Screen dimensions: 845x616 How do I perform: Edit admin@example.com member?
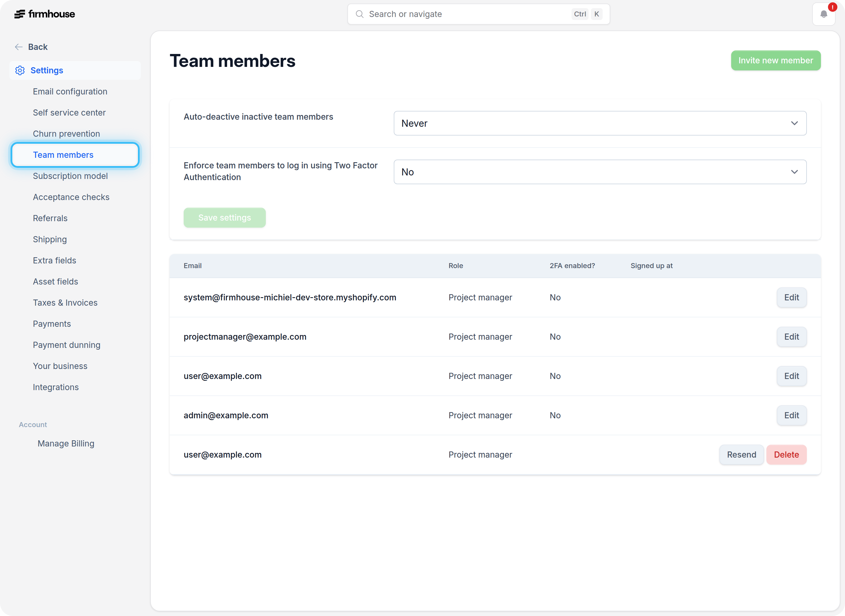click(791, 415)
